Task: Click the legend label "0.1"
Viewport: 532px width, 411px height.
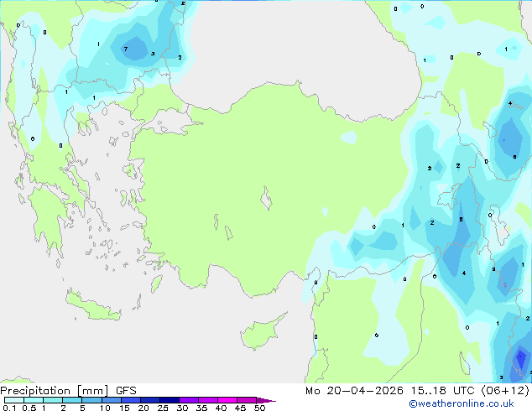Action: [x=9, y=408]
